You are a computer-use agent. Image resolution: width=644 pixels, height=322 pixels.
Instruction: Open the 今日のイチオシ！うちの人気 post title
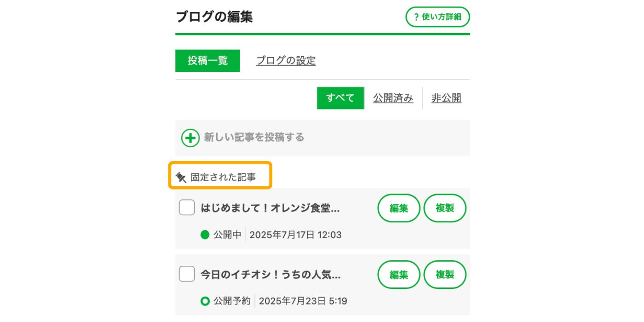[270, 275]
